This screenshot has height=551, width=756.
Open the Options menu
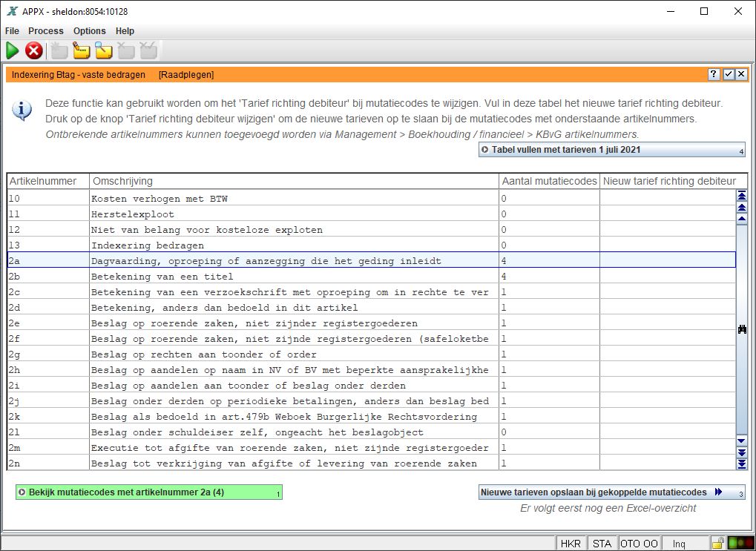tap(89, 31)
